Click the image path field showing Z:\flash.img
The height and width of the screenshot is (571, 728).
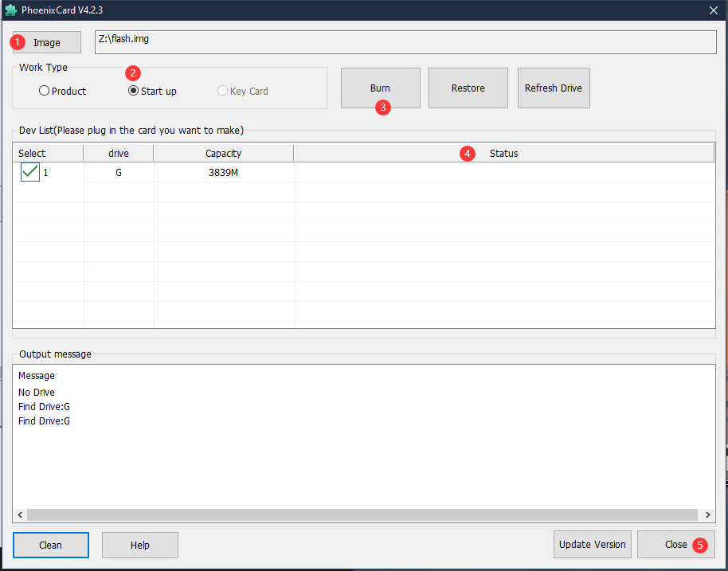(405, 42)
